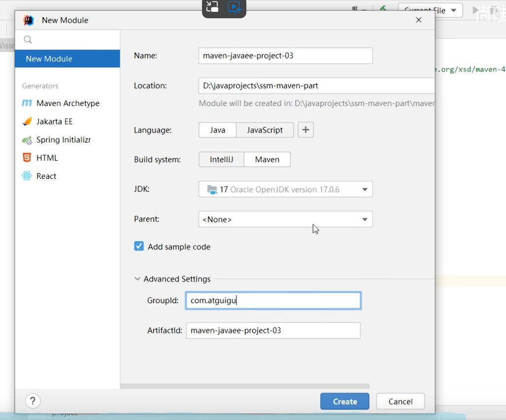Click the React atom icon
The image size is (506, 420).
27,176
